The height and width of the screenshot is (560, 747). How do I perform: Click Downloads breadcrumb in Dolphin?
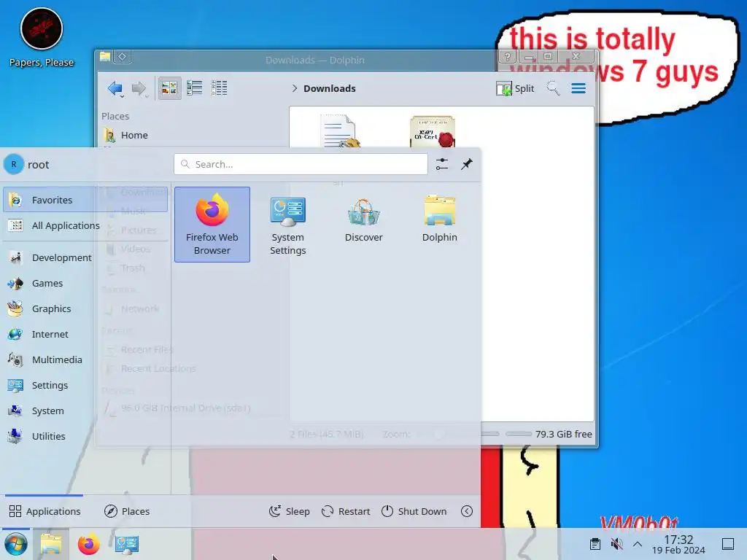tap(330, 88)
